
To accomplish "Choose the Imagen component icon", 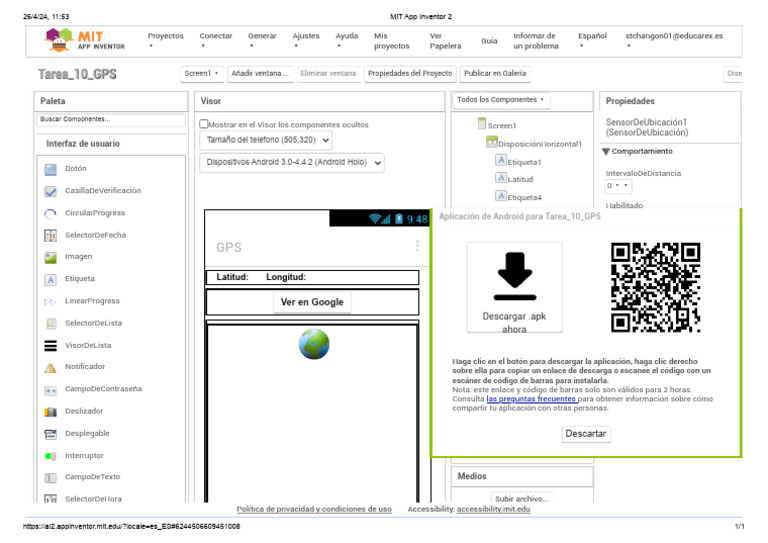I will [x=50, y=257].
